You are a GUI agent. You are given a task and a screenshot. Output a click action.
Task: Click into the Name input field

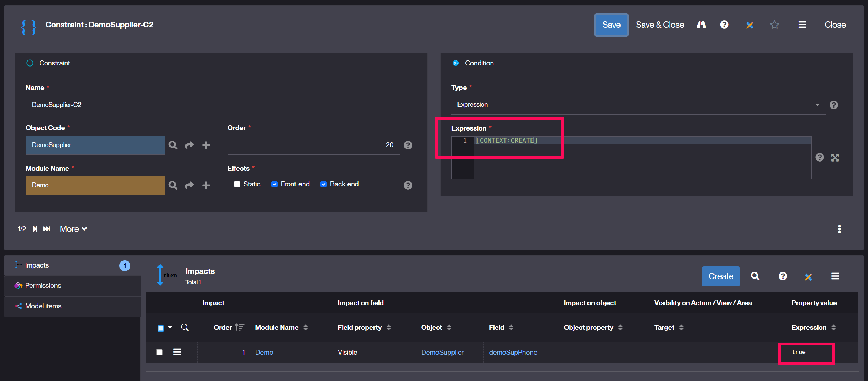tap(221, 105)
